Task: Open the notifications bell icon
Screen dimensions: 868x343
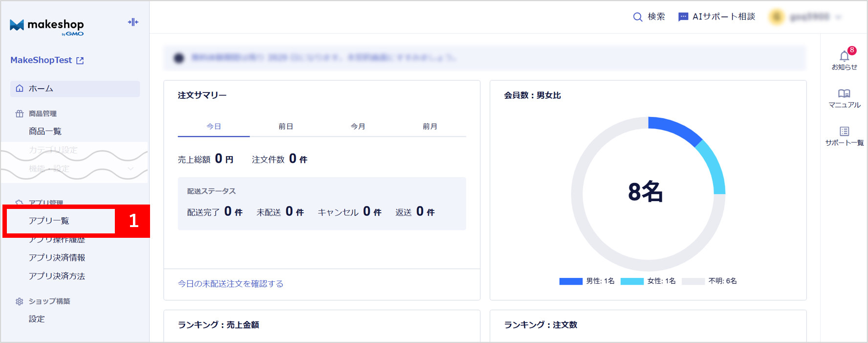Action: click(x=844, y=56)
